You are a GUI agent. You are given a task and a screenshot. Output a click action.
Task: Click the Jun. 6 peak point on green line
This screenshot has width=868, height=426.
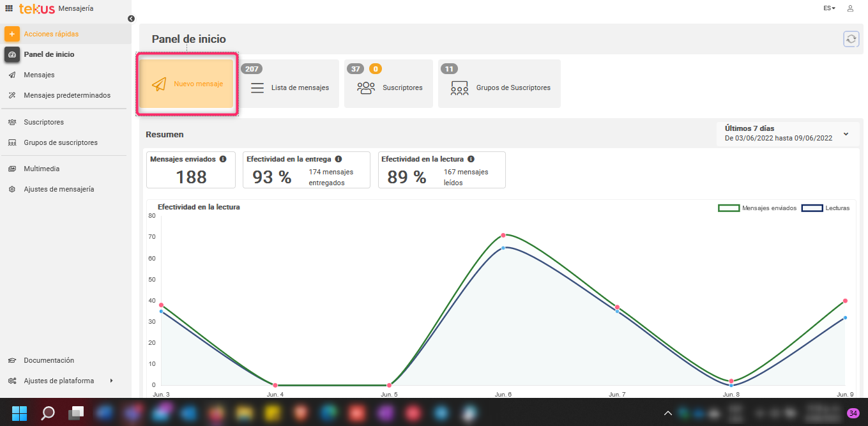(x=503, y=235)
